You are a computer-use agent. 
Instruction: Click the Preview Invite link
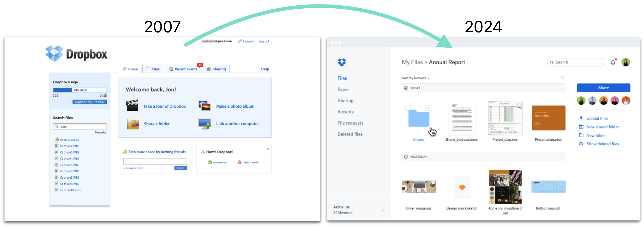click(135, 168)
